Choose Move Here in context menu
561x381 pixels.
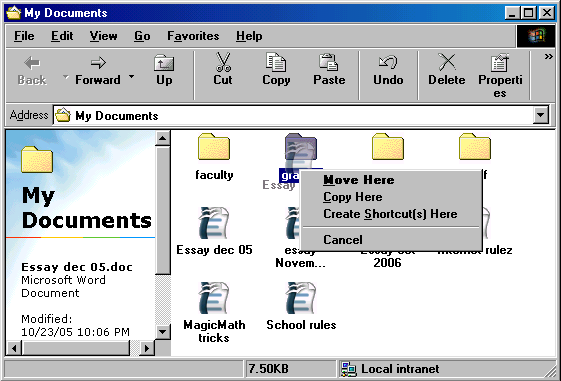(391, 180)
